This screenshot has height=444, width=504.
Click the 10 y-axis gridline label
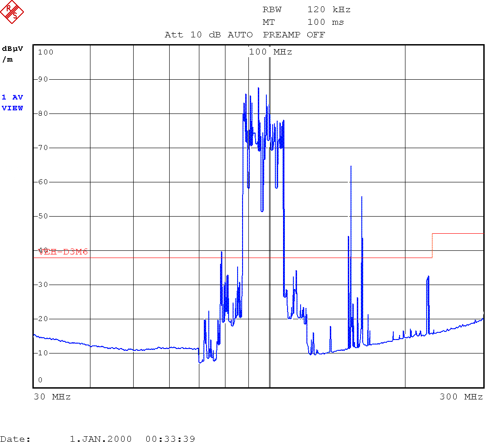[x=43, y=353]
